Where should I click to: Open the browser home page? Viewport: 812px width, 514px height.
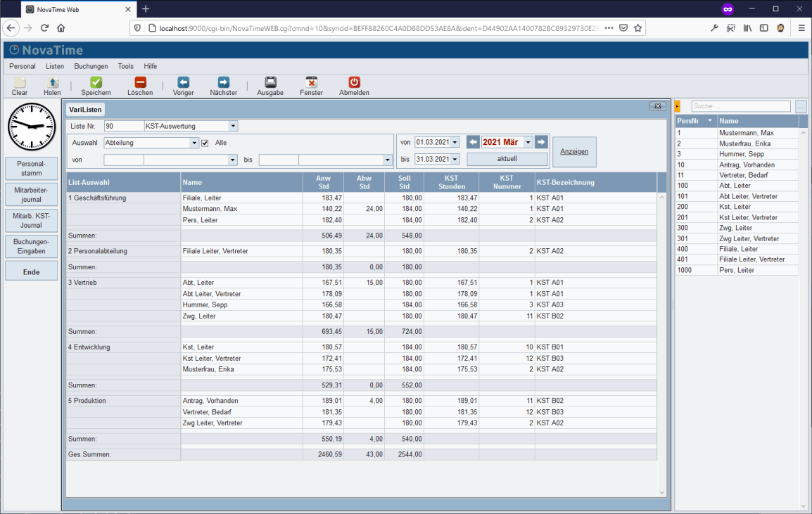click(x=61, y=28)
